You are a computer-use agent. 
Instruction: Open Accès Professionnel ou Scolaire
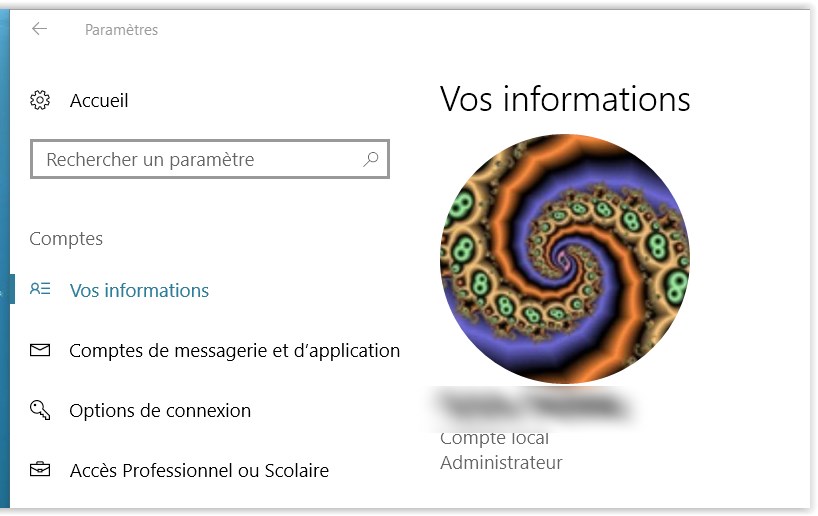(199, 470)
